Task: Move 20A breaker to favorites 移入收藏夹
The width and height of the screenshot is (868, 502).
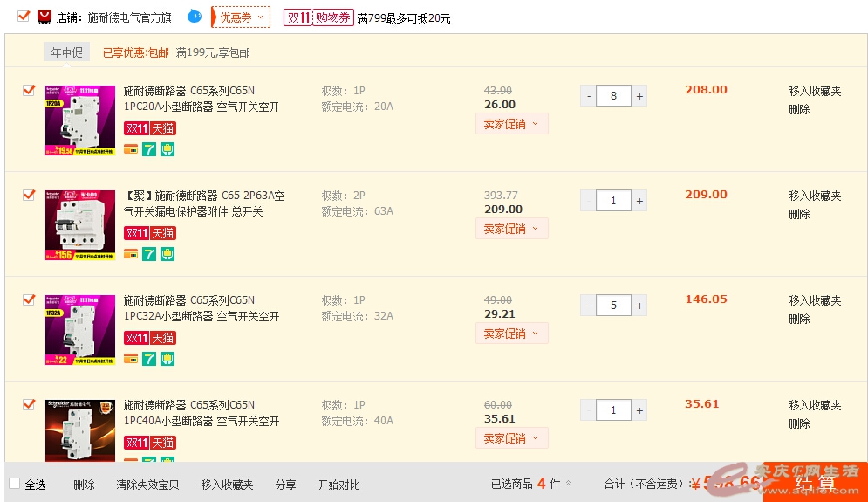Action: pyautogui.click(x=815, y=91)
